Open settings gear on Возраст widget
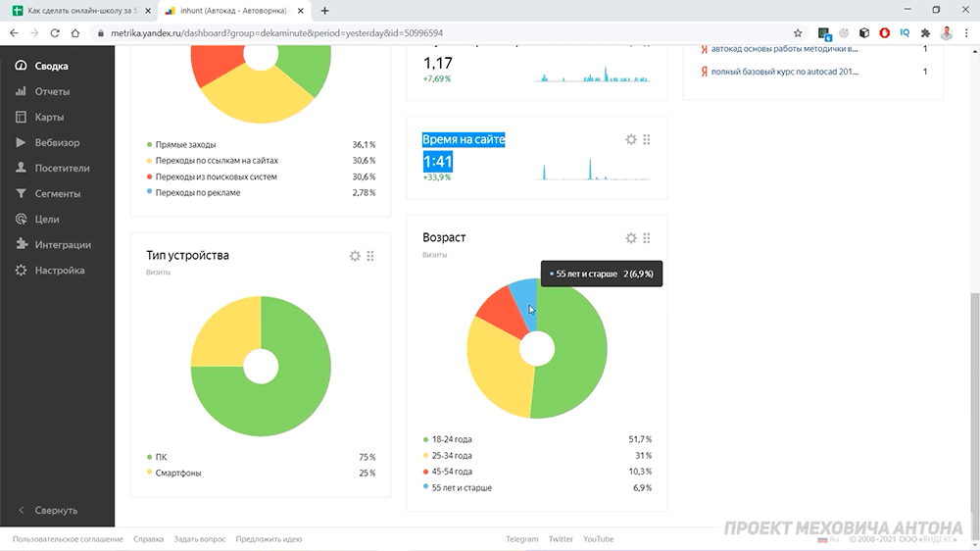Viewport: 980px width, 551px height. [x=630, y=238]
